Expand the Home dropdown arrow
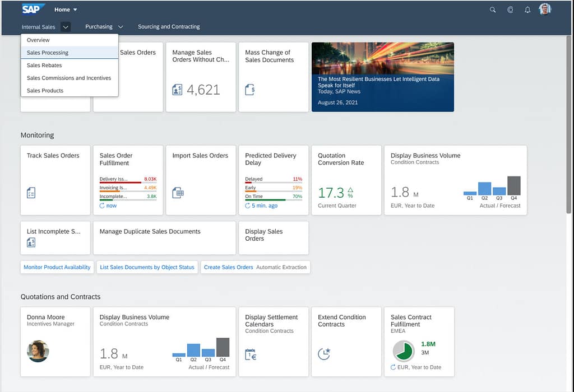574x392 pixels. pos(75,10)
